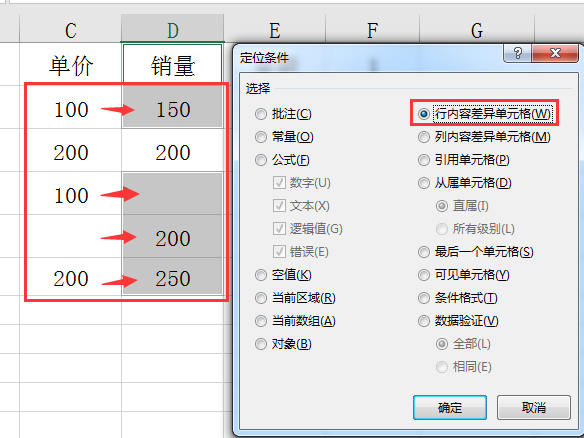Select column F header

point(372,29)
